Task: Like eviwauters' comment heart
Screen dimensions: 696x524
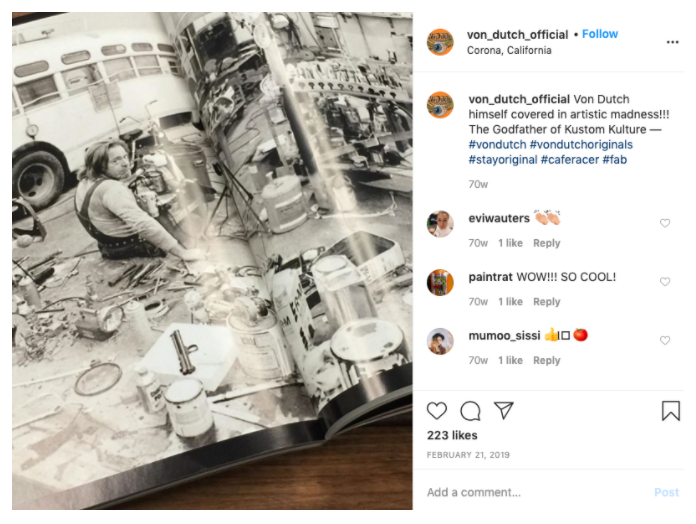Action: pyautogui.click(x=664, y=223)
